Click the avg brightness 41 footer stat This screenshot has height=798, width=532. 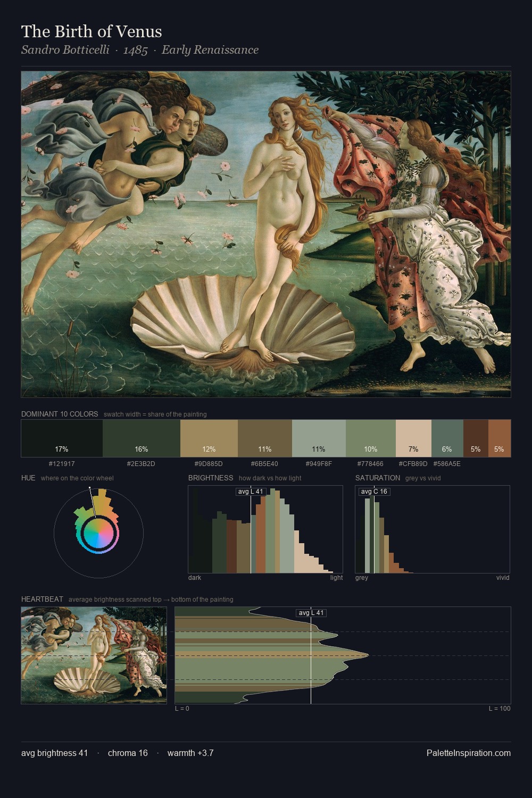[x=54, y=753]
